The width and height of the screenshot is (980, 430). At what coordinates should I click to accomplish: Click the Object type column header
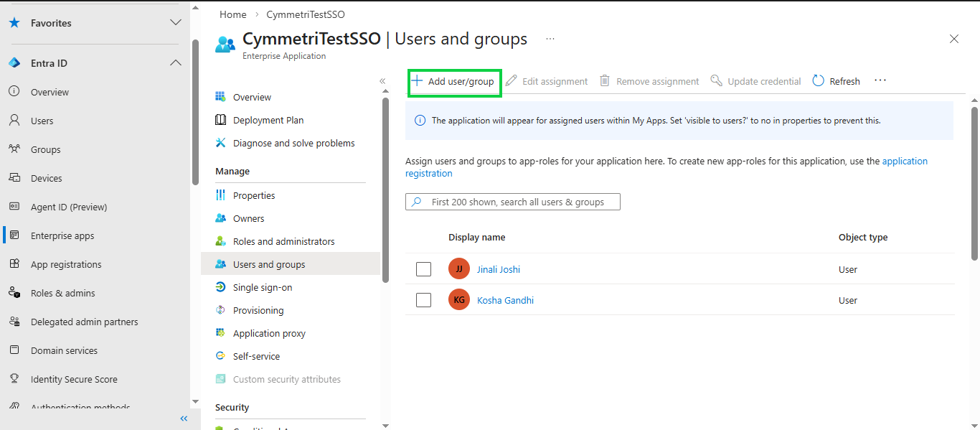863,238
